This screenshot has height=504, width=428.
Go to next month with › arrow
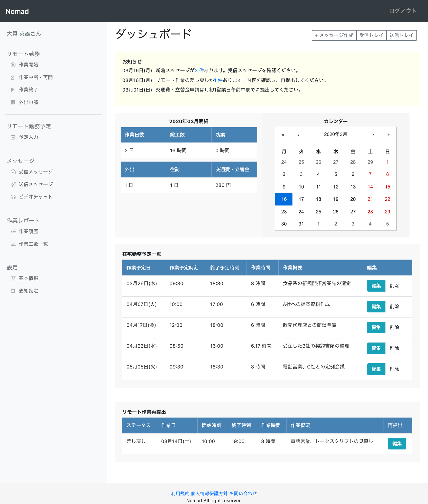click(373, 134)
